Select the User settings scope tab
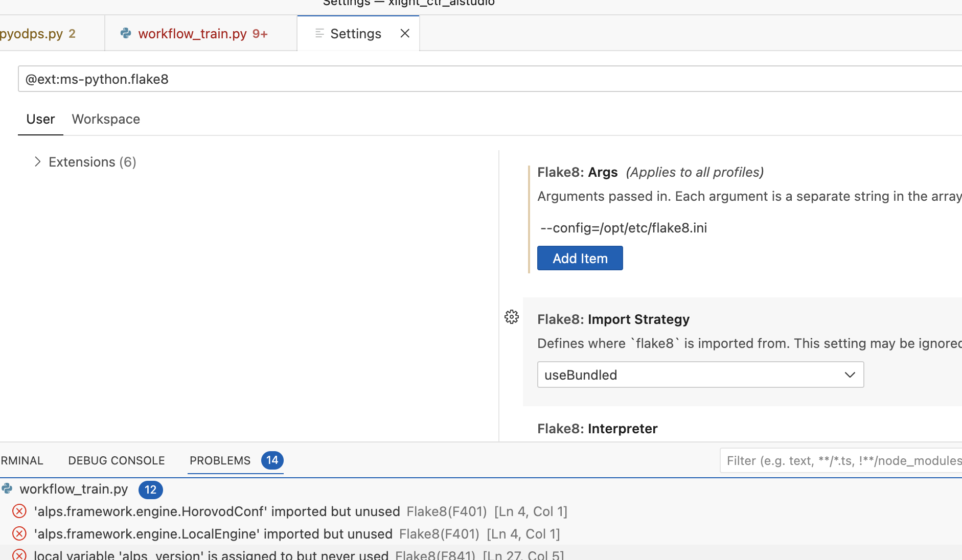This screenshot has width=962, height=560. coord(40,120)
